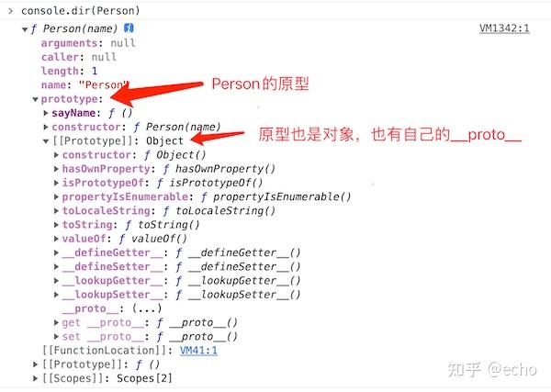The height and width of the screenshot is (392, 551).
Task: Open the VM1342:1 source link
Action: point(504,28)
